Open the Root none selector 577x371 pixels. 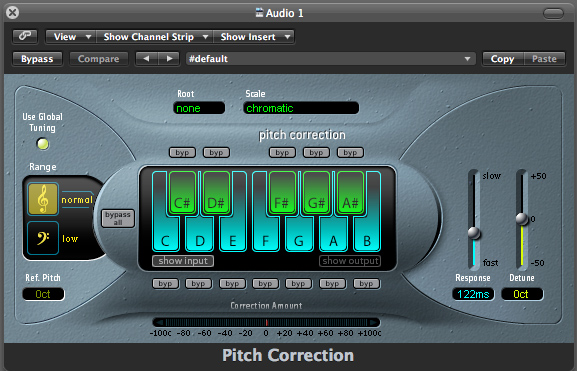coord(199,108)
